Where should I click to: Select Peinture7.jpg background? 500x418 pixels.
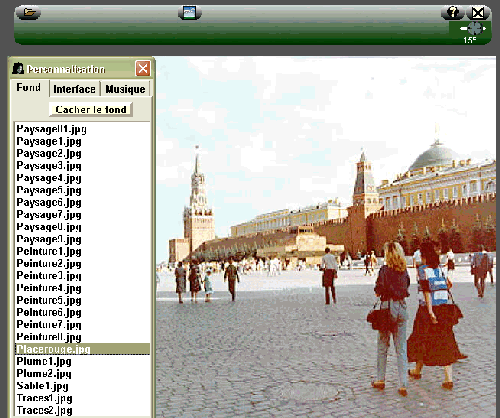tap(82, 325)
